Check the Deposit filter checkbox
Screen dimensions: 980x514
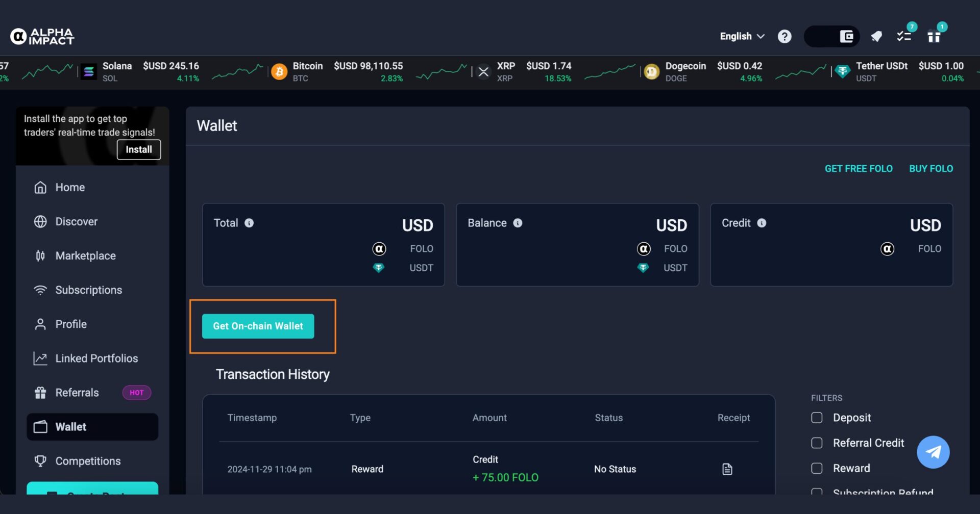pyautogui.click(x=817, y=418)
